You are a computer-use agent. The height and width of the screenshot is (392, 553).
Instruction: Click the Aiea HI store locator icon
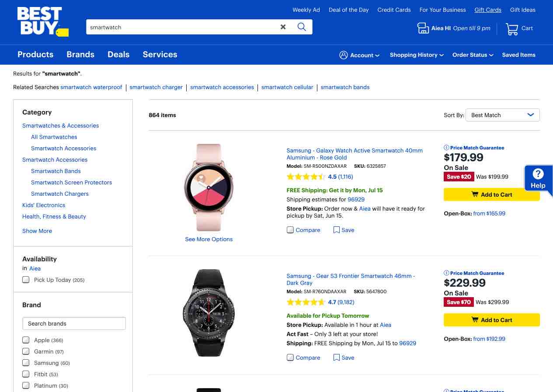(423, 28)
